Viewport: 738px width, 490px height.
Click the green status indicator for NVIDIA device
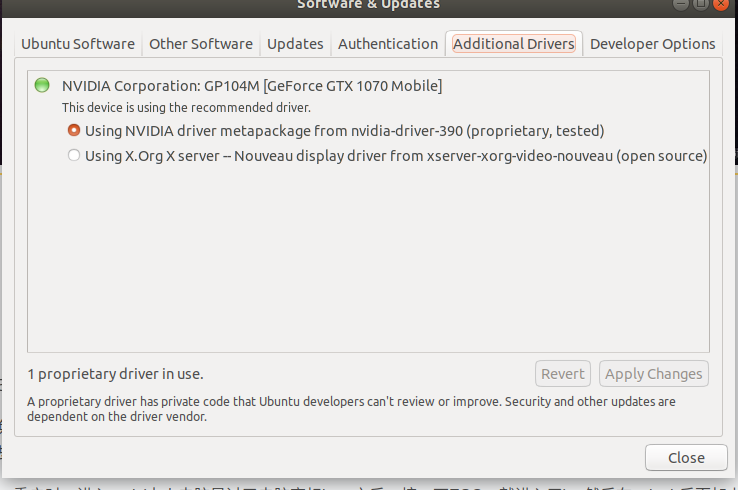42,85
